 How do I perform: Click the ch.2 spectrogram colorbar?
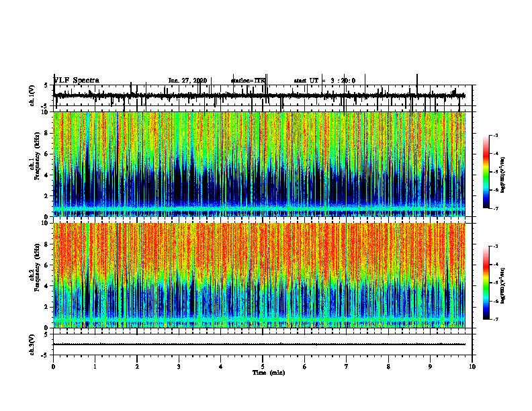point(486,283)
